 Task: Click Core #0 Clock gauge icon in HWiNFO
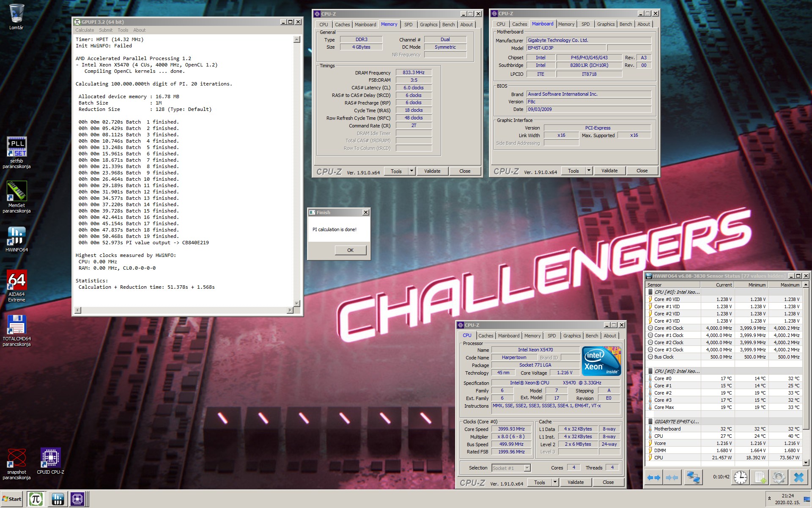point(650,328)
